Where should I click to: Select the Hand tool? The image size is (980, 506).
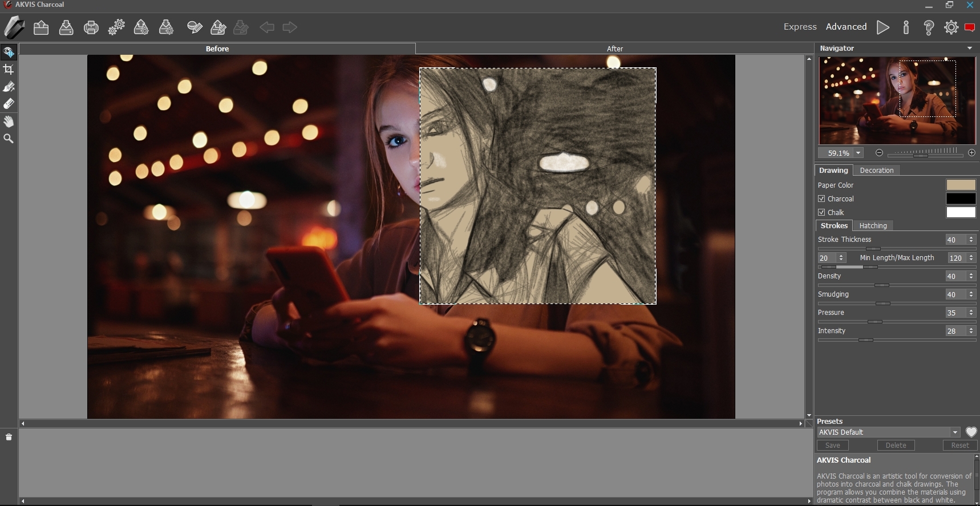[x=9, y=122]
